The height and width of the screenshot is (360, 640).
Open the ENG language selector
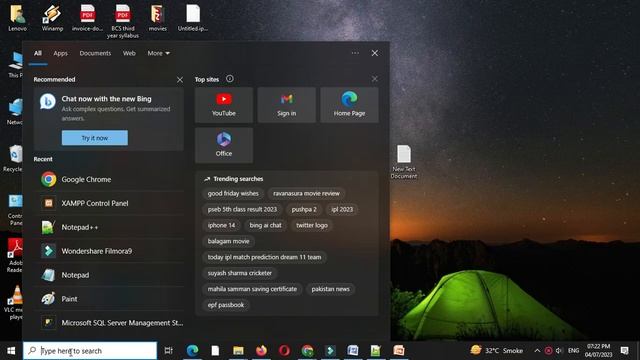tap(573, 351)
